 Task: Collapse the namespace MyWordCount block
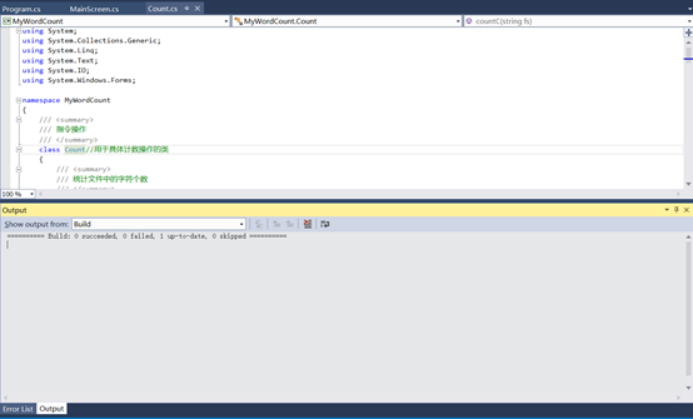pyautogui.click(x=19, y=100)
